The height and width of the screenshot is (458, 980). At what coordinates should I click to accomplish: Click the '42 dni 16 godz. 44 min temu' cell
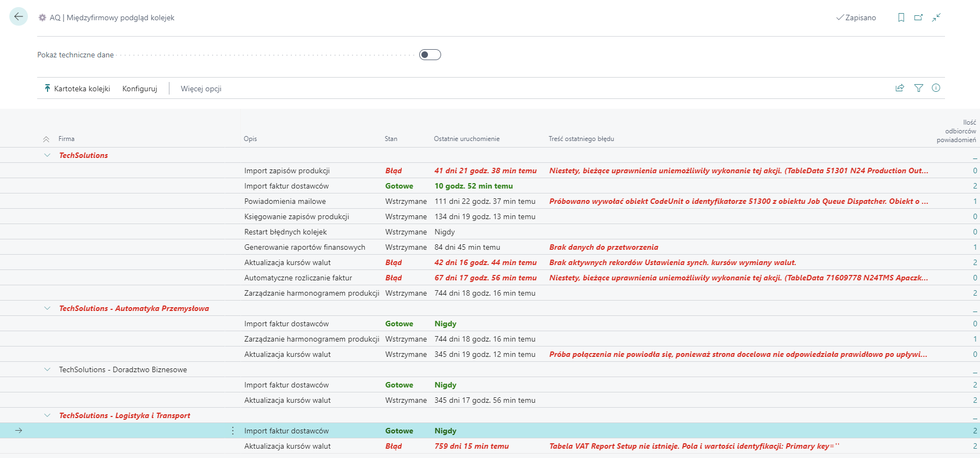[x=485, y=262]
